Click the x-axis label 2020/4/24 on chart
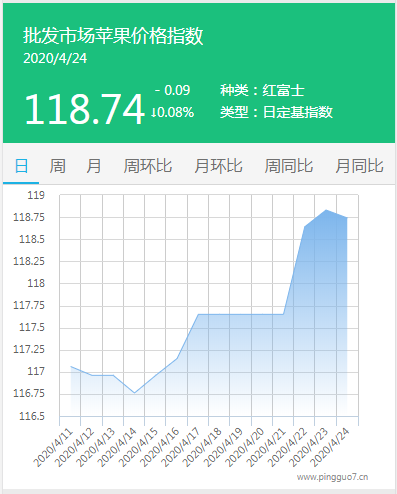 click(x=330, y=447)
